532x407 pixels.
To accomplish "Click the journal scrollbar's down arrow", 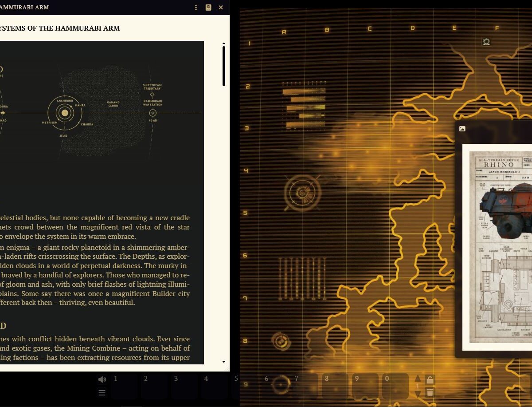I will (224, 362).
